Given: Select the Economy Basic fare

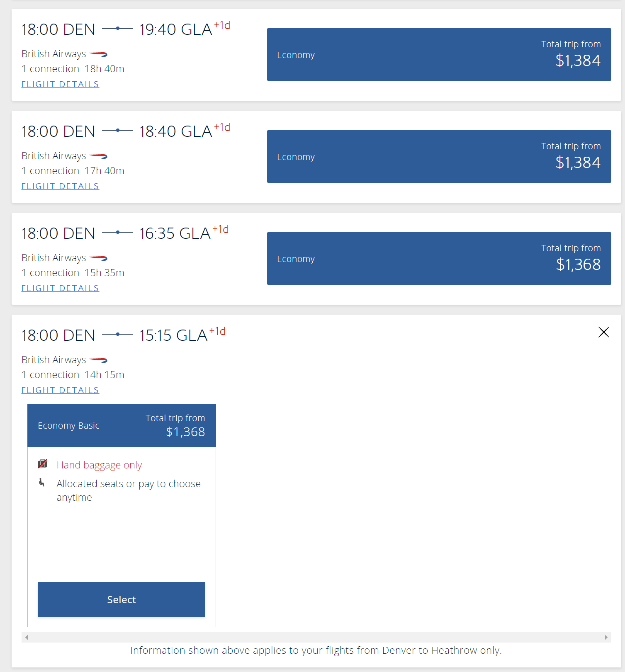Looking at the screenshot, I should click(x=122, y=599).
